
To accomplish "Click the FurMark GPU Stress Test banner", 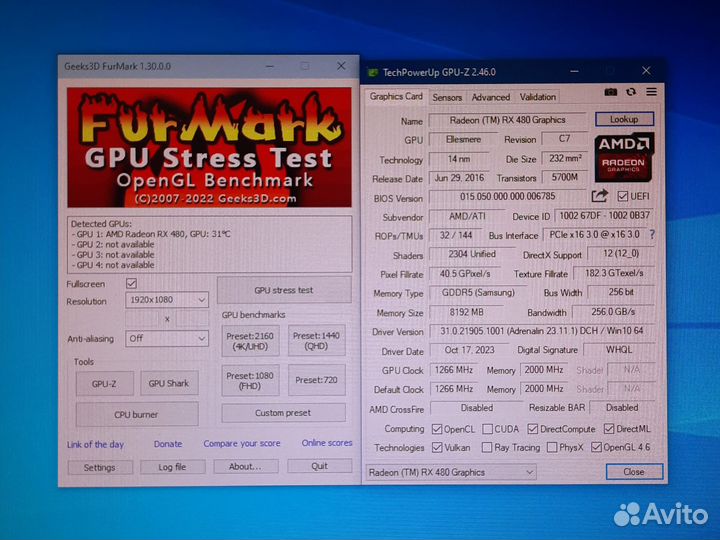I will pyautogui.click(x=209, y=147).
